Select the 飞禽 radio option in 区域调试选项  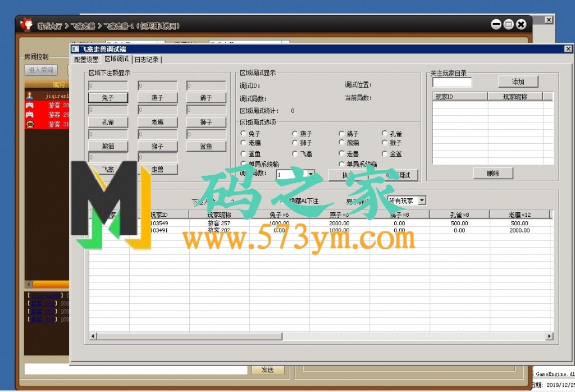click(x=295, y=153)
